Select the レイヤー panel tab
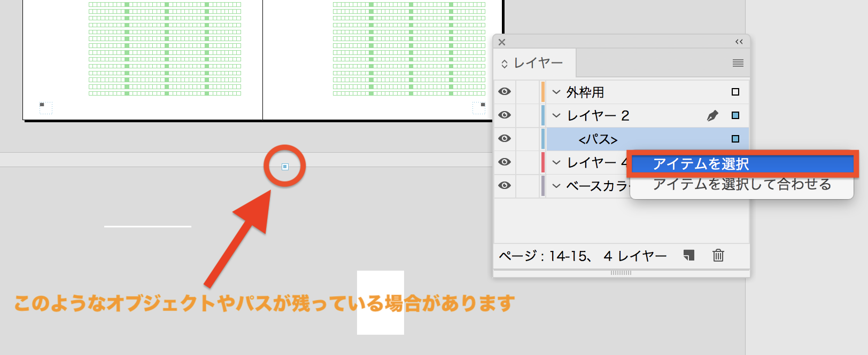The image size is (868, 355). coord(535,63)
